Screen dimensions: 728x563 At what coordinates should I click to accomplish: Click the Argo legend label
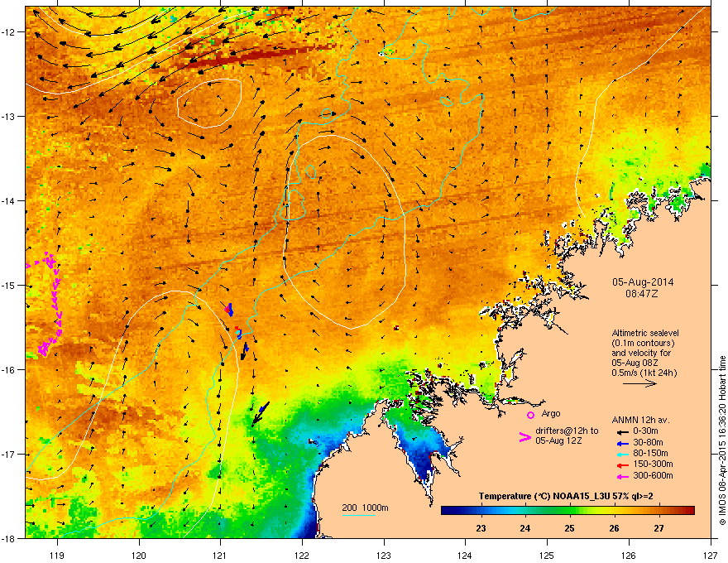pos(551,413)
